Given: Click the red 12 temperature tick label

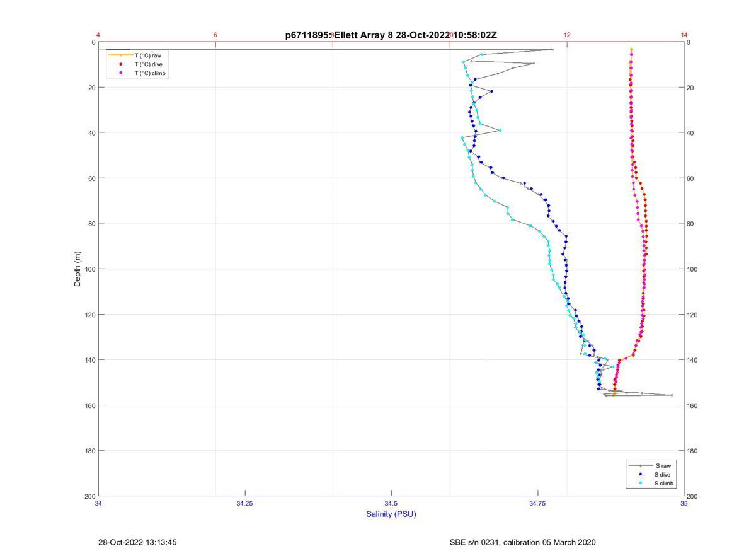Looking at the screenshot, I should tap(567, 35).
